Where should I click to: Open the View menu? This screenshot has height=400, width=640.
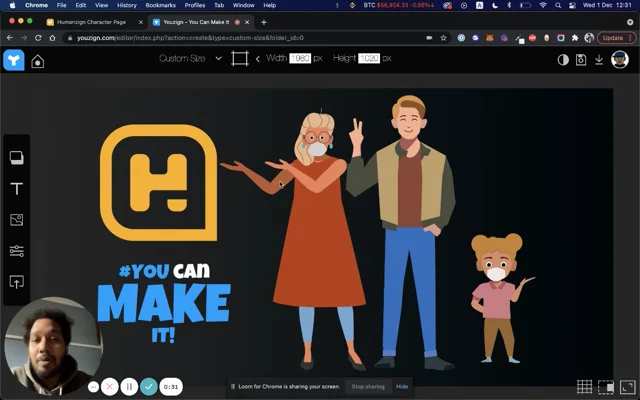101,5
